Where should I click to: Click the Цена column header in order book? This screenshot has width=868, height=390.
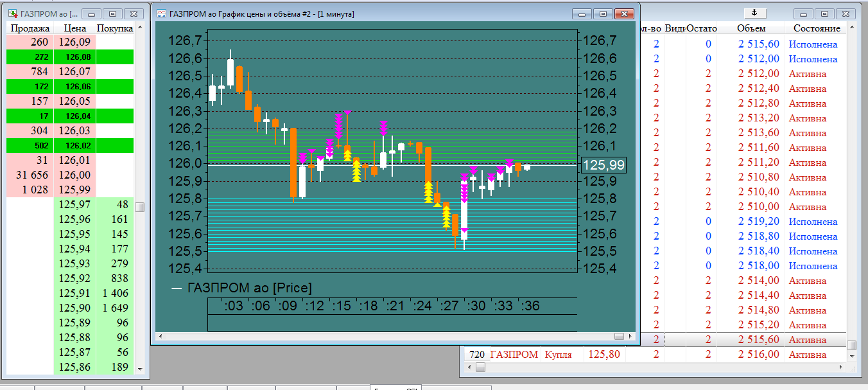(x=75, y=28)
